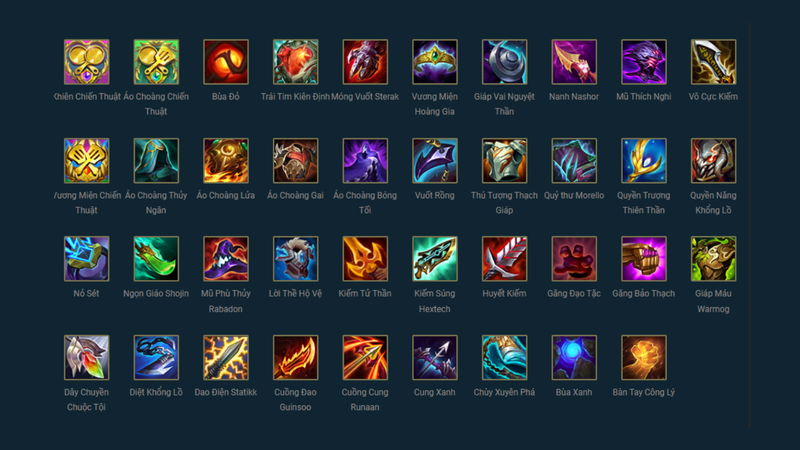This screenshot has width=800, height=450.
Task: Click the Kiếm Tử Thần icon
Action: click(365, 259)
